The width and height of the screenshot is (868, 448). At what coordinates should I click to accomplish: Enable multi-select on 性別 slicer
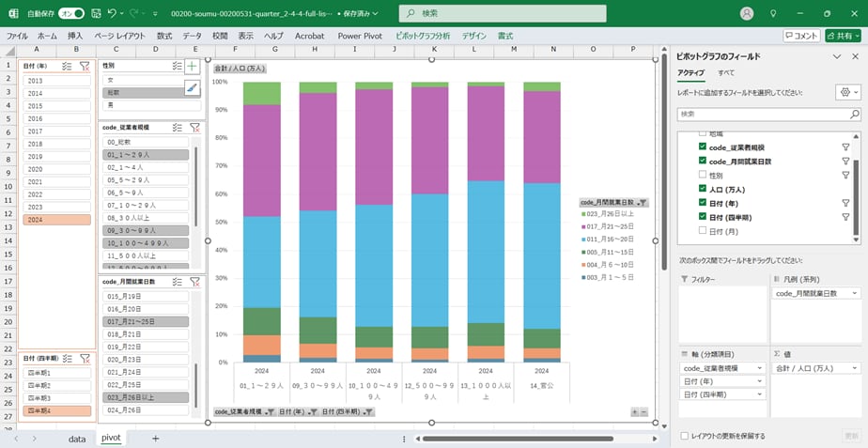[177, 67]
